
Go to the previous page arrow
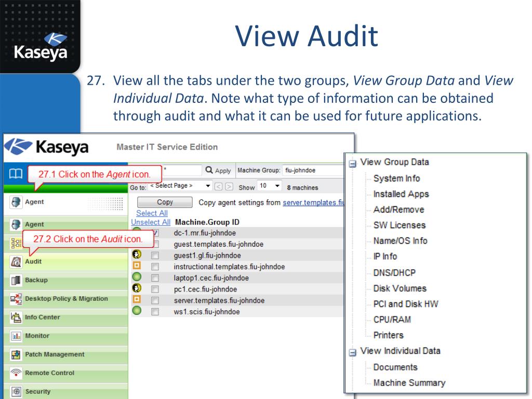[219, 187]
